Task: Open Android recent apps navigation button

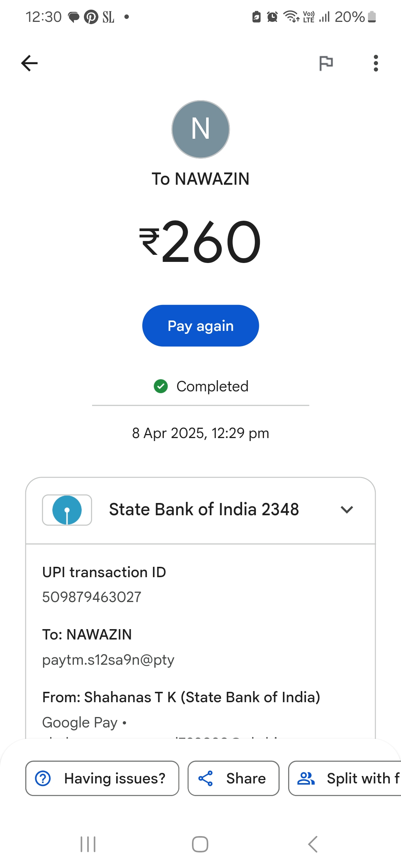Action: pyautogui.click(x=88, y=844)
